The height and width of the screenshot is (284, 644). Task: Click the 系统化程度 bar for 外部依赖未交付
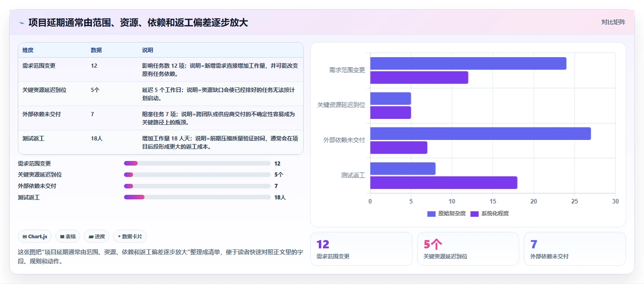coord(398,148)
